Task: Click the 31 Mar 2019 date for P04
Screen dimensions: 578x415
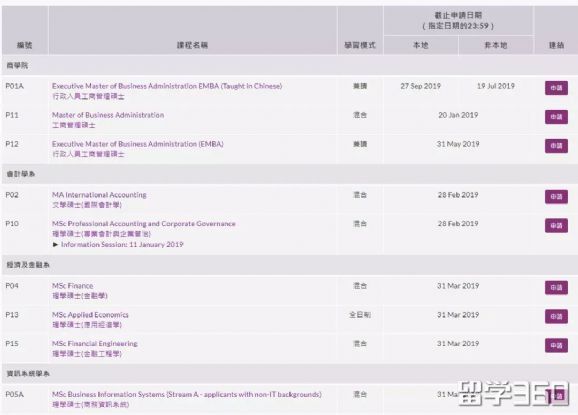Action: [x=458, y=286]
